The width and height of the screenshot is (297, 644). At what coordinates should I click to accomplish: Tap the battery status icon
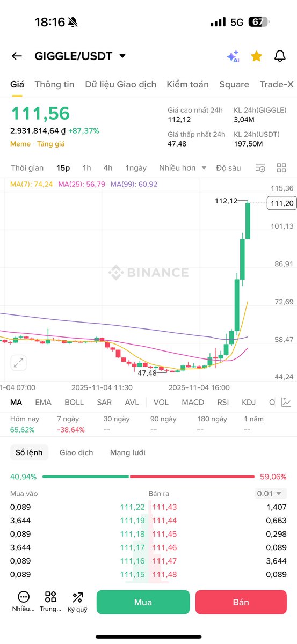click(x=259, y=22)
